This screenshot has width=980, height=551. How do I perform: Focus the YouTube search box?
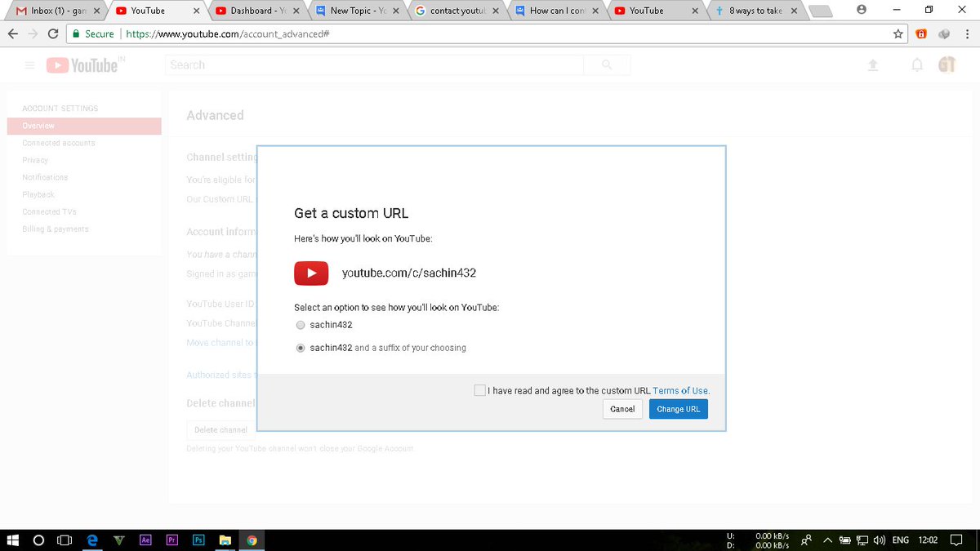pos(375,64)
